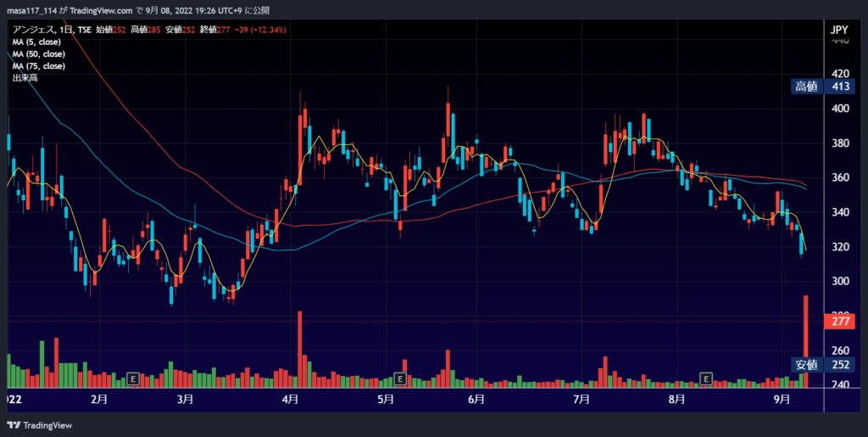Click the 240 price axis label
The image size is (868, 437).
coord(840,385)
